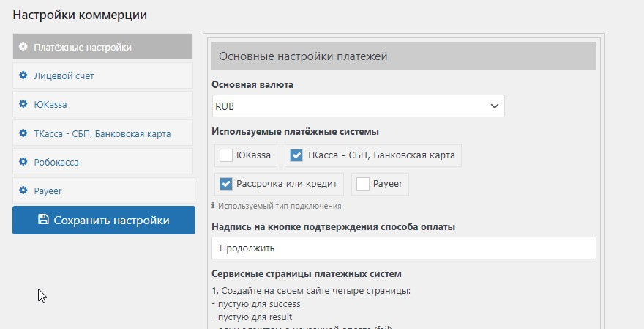Enable the ЮKassa payment system checkbox
The width and height of the screenshot is (644, 329).
point(226,155)
